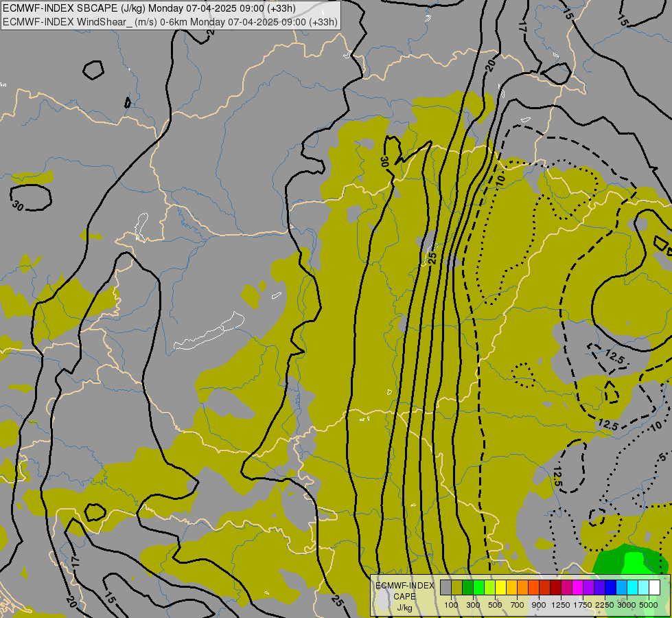Viewport: 672px width, 618px height.
Task: Select the pure yellow legend swatch
Action: tap(500, 587)
